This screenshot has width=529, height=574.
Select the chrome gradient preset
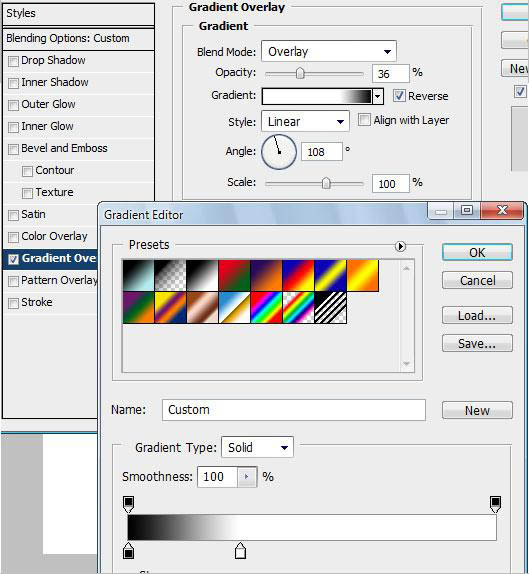click(x=234, y=308)
